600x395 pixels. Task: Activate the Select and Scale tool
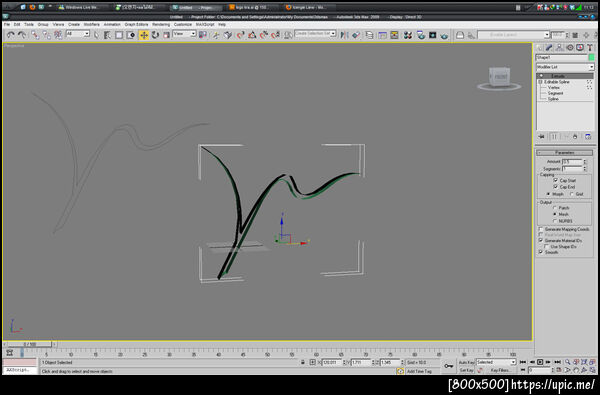(166, 35)
